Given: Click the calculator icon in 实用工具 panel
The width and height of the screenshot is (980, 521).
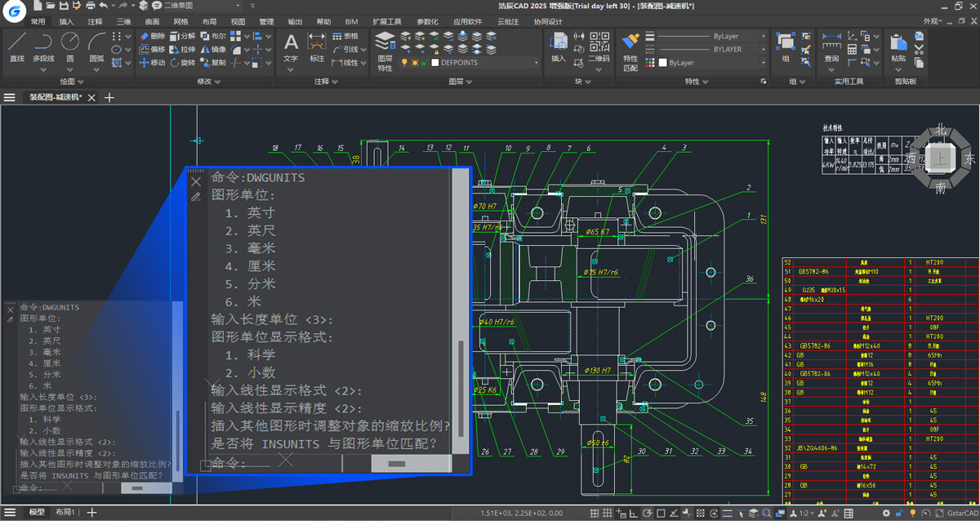Looking at the screenshot, I should point(852,50).
